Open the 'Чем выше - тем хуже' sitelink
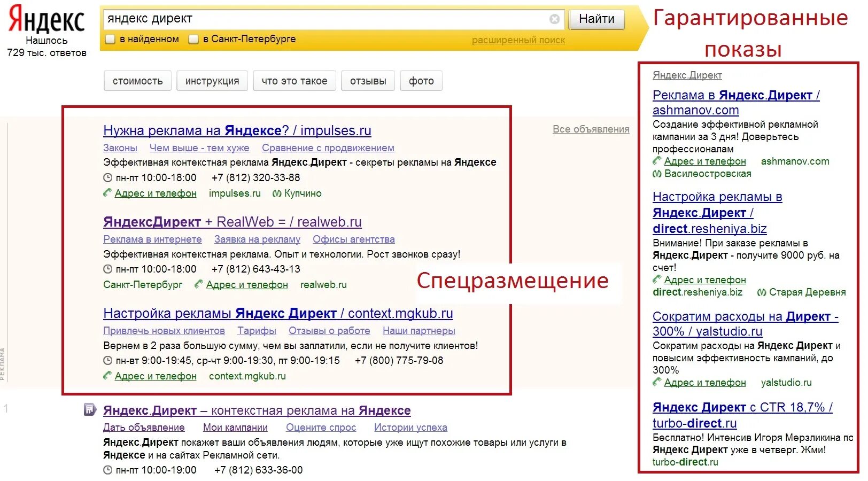The image size is (868, 481). (199, 148)
